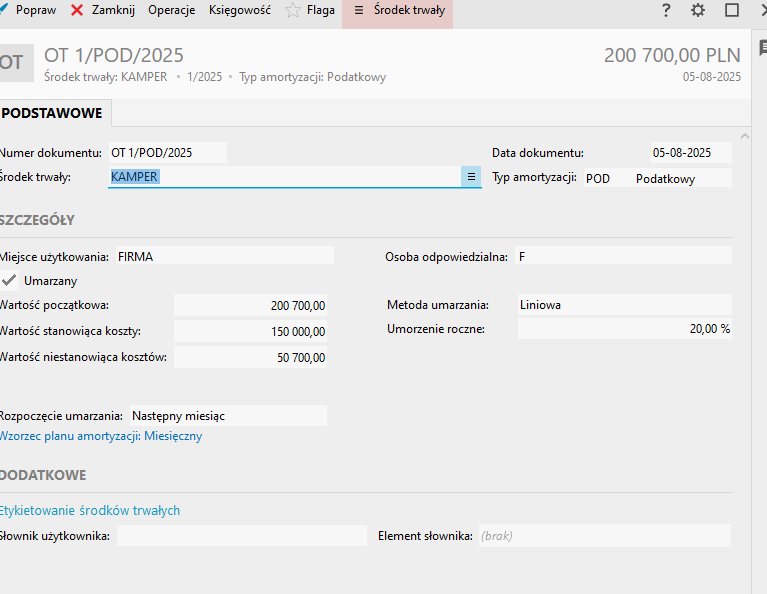Open Etykietowanie środków trwałych link
Screen dimensions: 767x594
click(90, 510)
